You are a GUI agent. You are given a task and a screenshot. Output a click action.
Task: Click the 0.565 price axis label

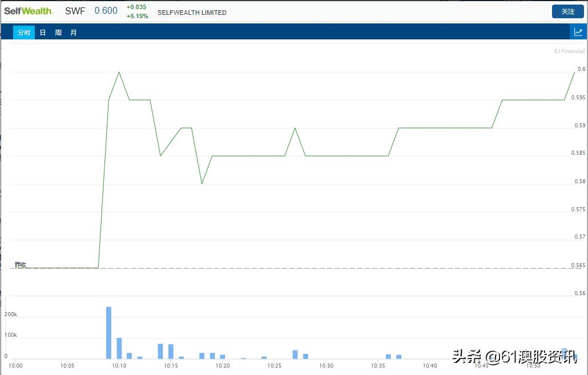pos(577,265)
